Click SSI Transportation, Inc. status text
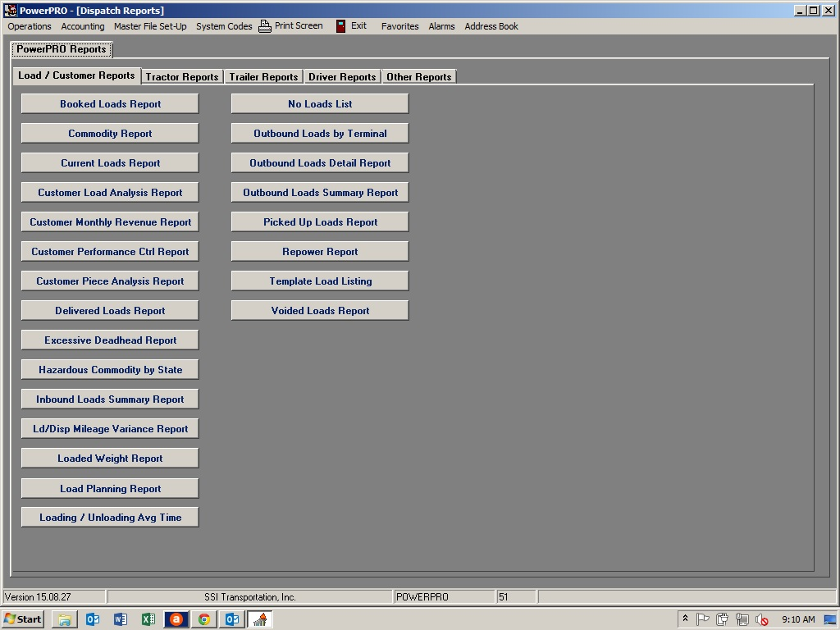Screen dimensions: 840x630 click(x=249, y=597)
